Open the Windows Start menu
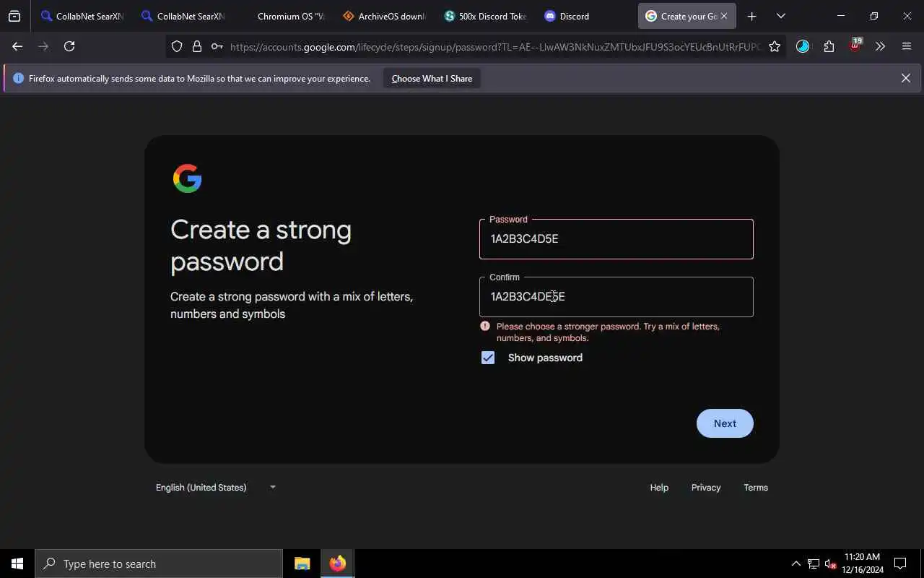Image resolution: width=924 pixels, height=578 pixels. tap(17, 564)
